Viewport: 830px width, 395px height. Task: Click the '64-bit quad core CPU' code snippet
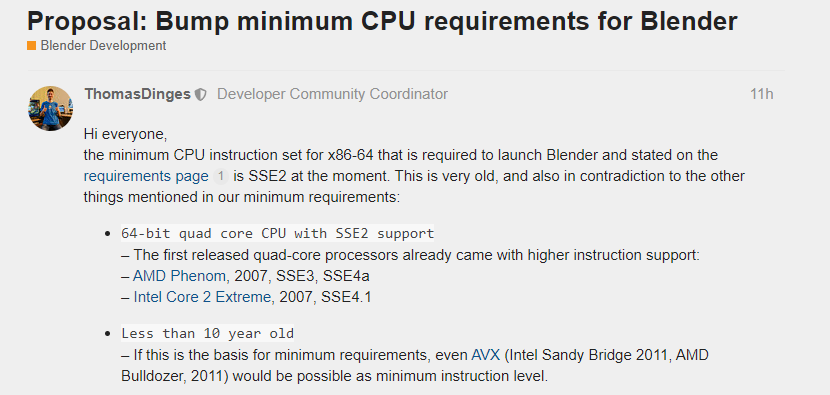click(x=277, y=234)
